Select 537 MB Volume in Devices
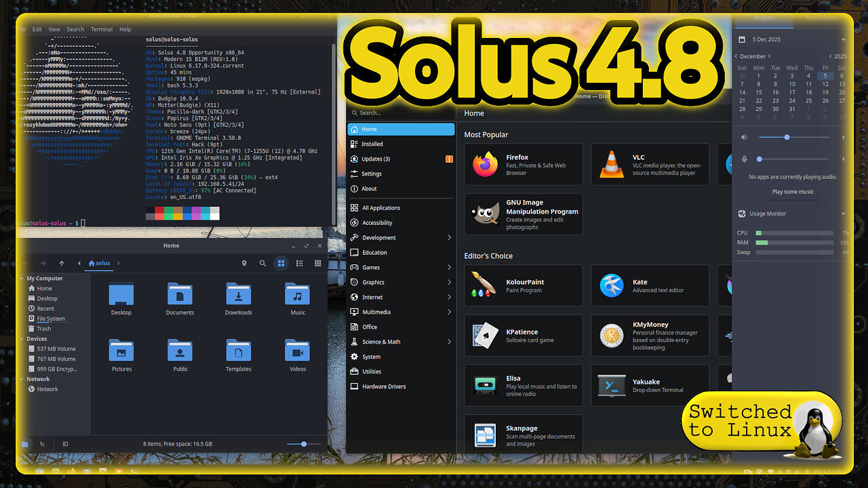Image resolution: width=868 pixels, height=488 pixels. tap(56, 348)
